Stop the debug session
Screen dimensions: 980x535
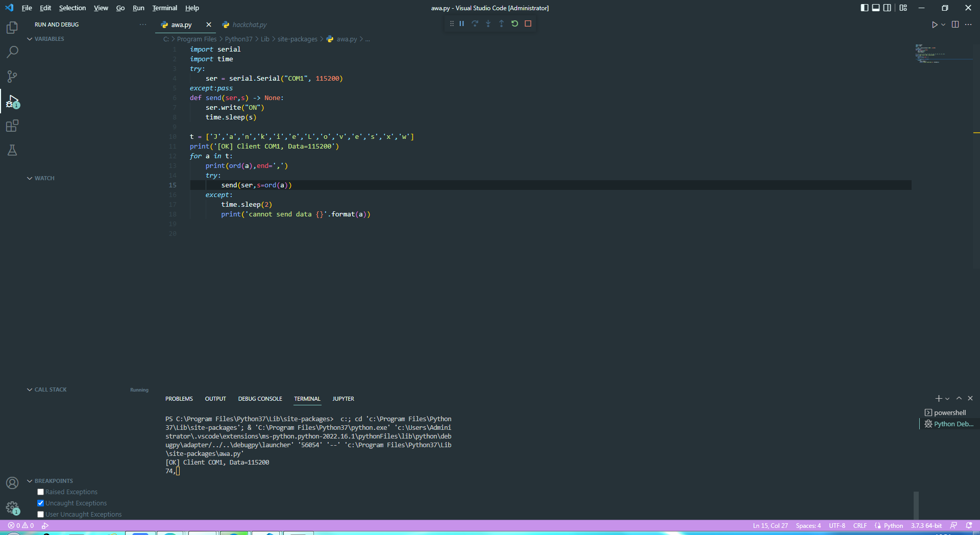528,23
